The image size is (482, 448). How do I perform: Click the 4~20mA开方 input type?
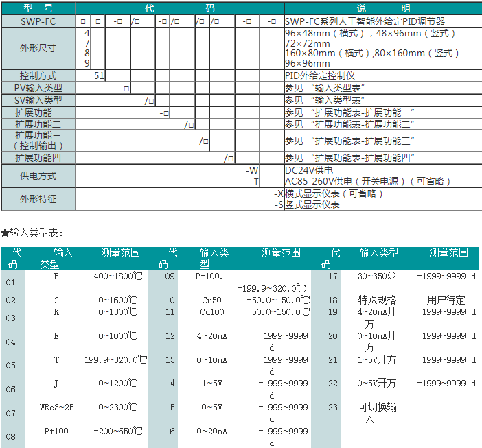[x=377, y=318]
